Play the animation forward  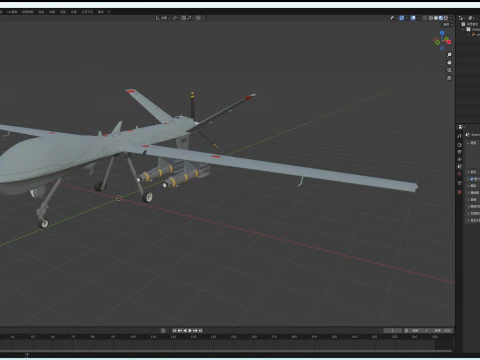(190, 330)
